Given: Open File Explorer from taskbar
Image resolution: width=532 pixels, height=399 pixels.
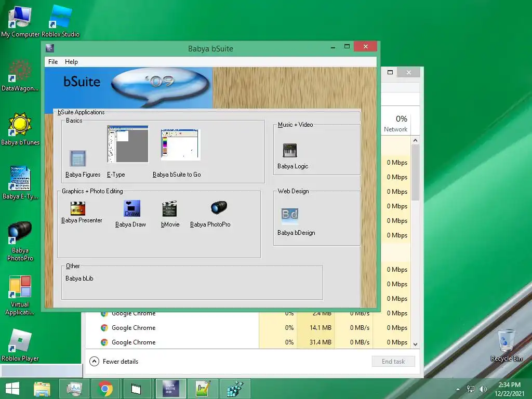Looking at the screenshot, I should pyautogui.click(x=42, y=389).
